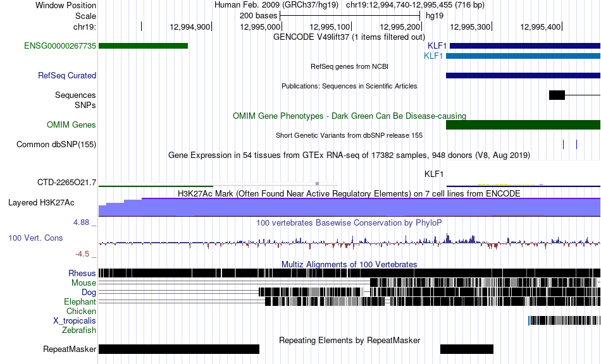601x364 pixels.
Task: Open OMIM Gene Phenotypes track title
Action: [x=349, y=116]
